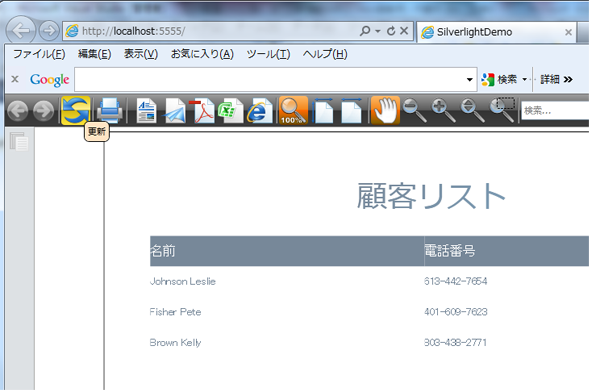
Task: Print the report with printer icon
Action: [110, 110]
